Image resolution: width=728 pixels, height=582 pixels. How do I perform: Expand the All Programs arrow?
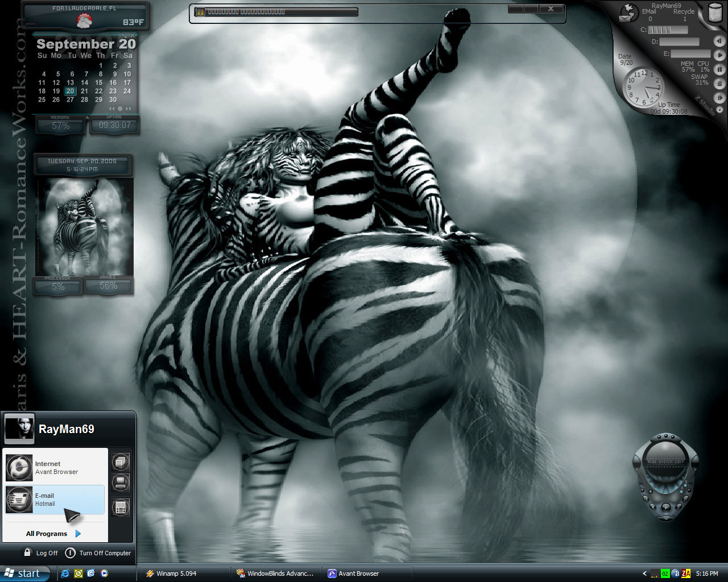click(x=78, y=534)
